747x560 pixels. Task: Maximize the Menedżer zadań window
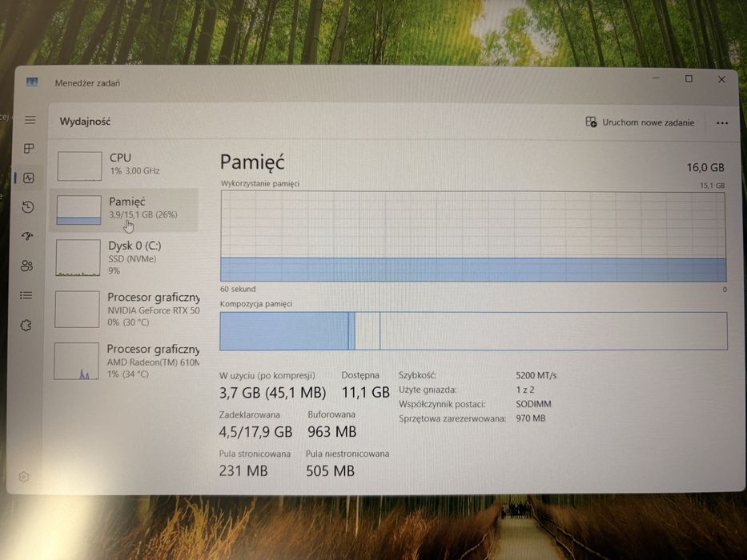tap(689, 78)
